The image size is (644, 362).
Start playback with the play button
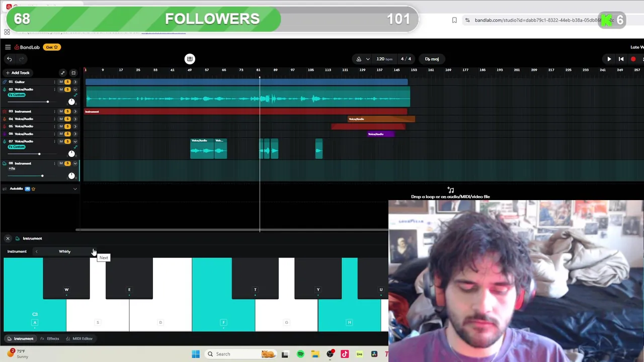coord(609,59)
